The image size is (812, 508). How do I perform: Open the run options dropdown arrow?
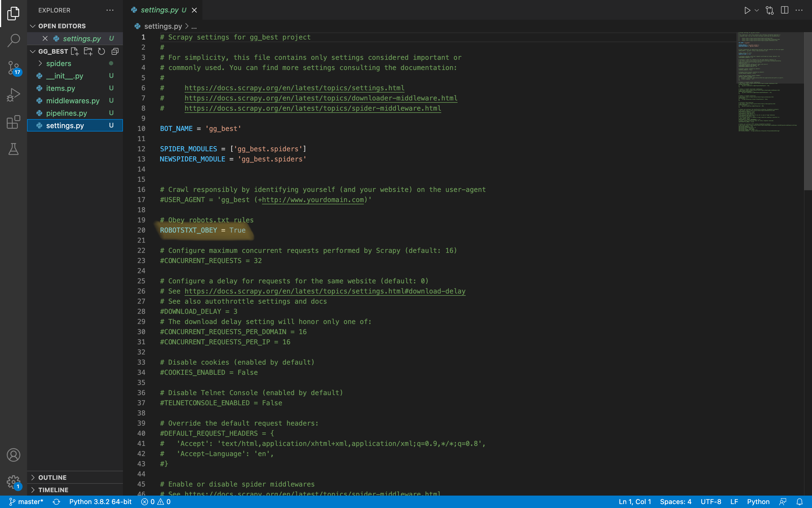tap(757, 10)
